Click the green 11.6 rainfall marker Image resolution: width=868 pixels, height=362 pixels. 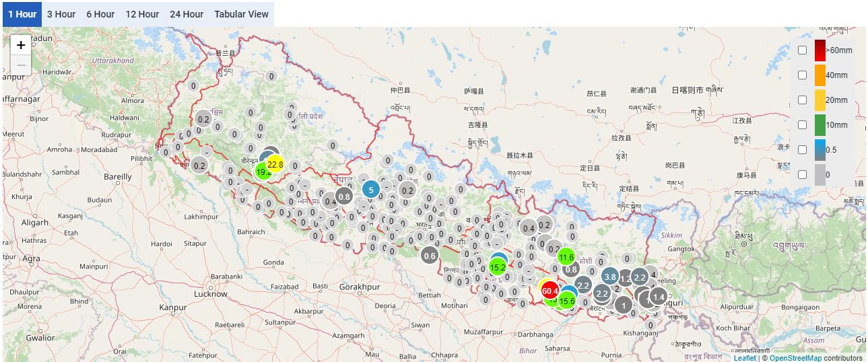566,257
